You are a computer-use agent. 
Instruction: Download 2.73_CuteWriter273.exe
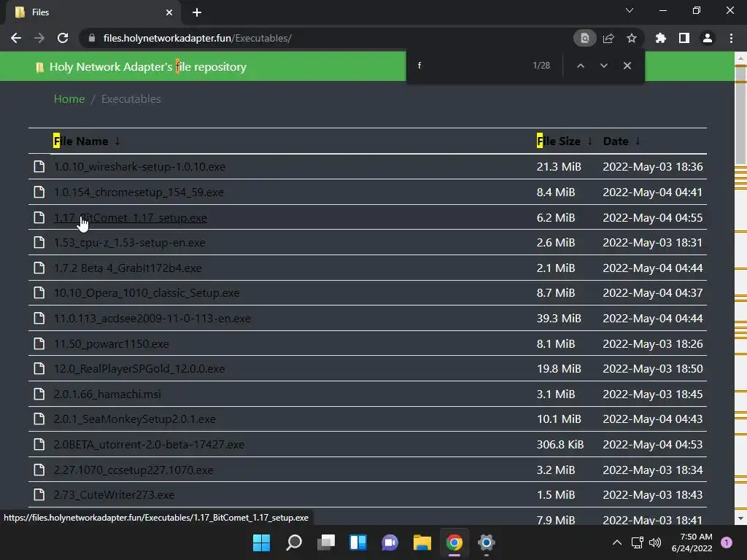pos(114,495)
